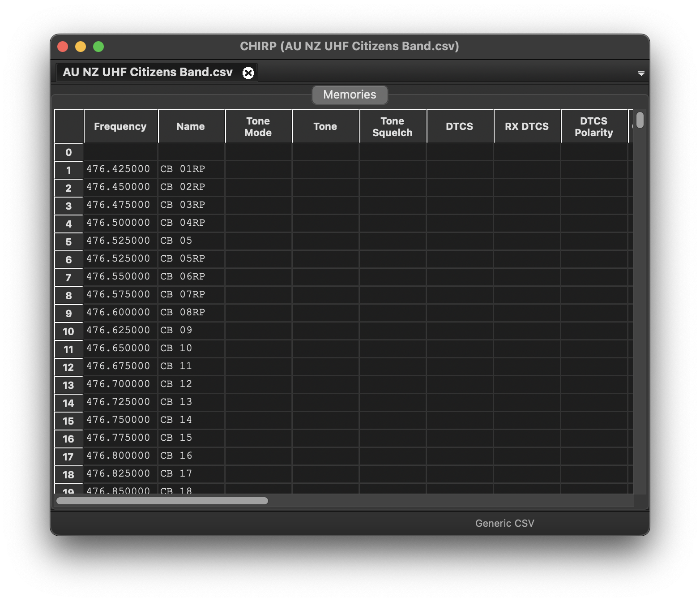Select frequency cell 476.475000
The width and height of the screenshot is (700, 602).
click(x=121, y=205)
